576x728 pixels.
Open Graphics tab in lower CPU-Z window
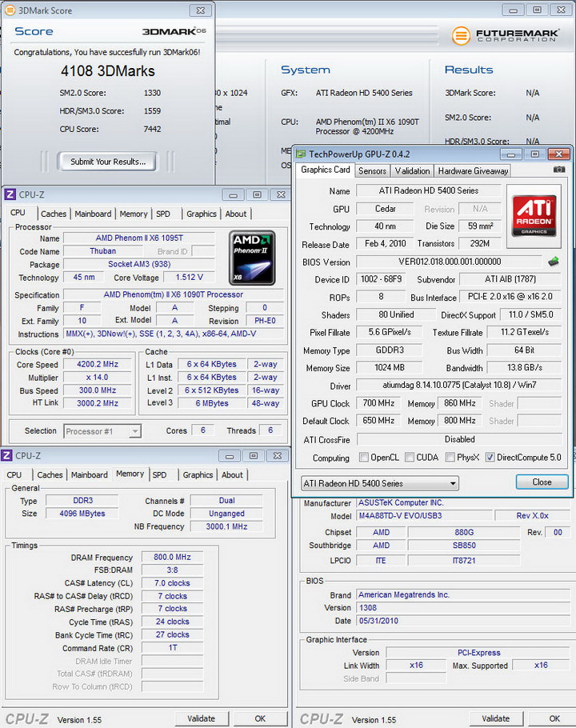[x=198, y=475]
